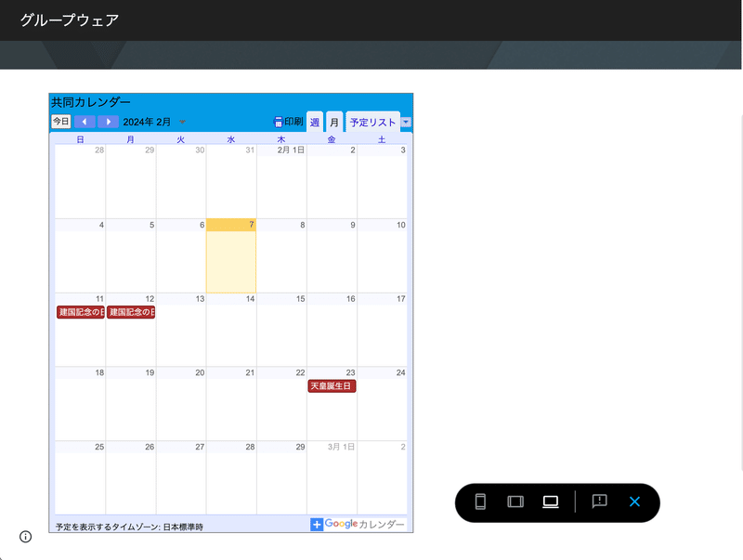Select the laptop preview icon
This screenshot has width=743, height=560.
(550, 501)
